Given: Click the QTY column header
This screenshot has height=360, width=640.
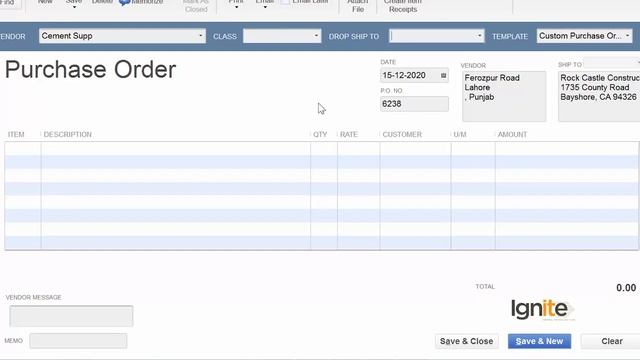Looking at the screenshot, I should [x=320, y=134].
